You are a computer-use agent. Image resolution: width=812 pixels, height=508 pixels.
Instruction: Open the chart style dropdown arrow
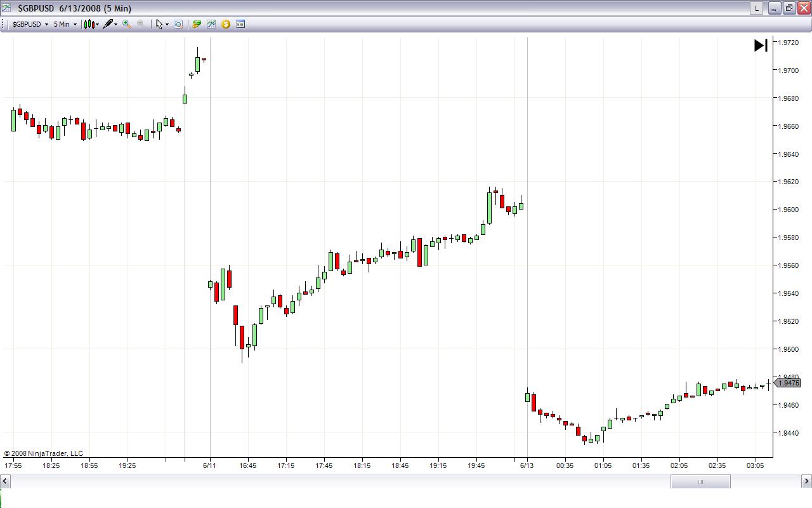click(x=98, y=25)
